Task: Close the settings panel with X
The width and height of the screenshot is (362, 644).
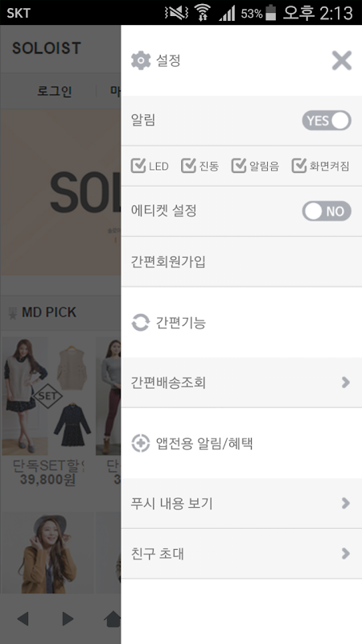Action: (x=341, y=61)
